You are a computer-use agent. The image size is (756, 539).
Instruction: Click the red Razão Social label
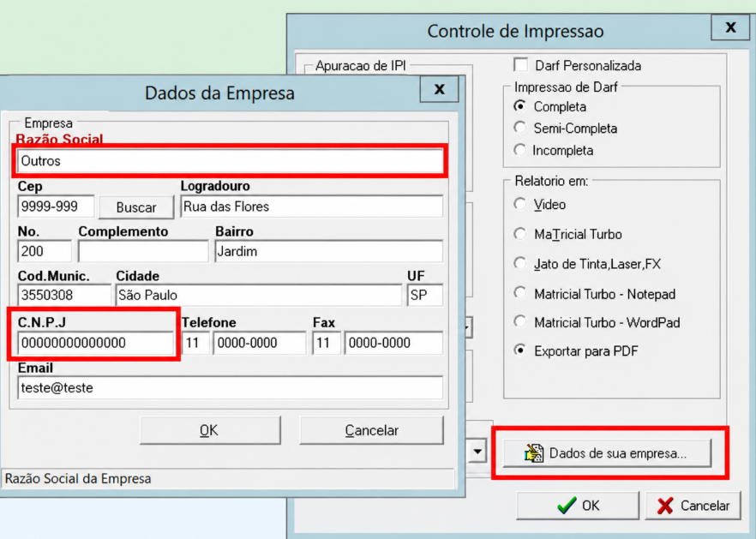pyautogui.click(x=59, y=139)
